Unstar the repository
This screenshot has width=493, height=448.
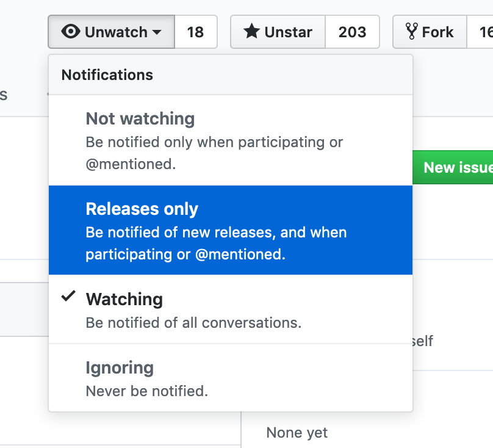(278, 32)
